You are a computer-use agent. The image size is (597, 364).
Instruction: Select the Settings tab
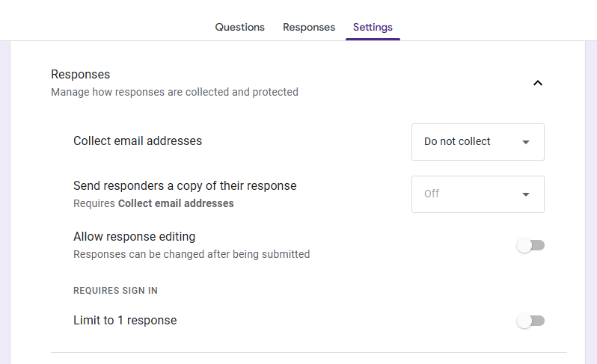[x=373, y=27]
